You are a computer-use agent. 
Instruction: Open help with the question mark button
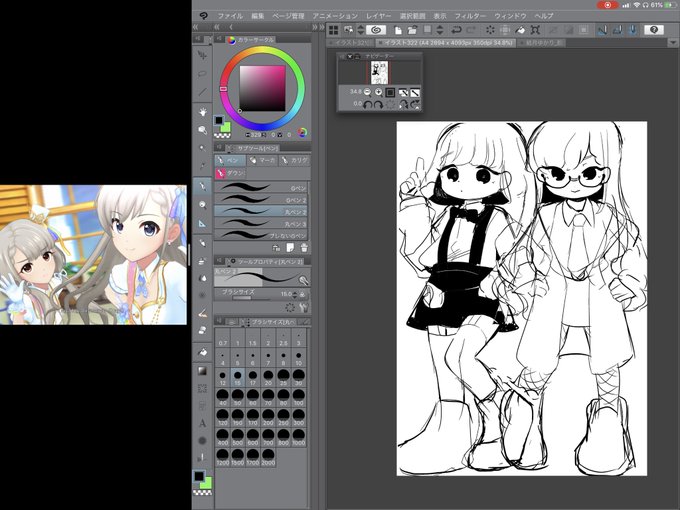point(654,29)
